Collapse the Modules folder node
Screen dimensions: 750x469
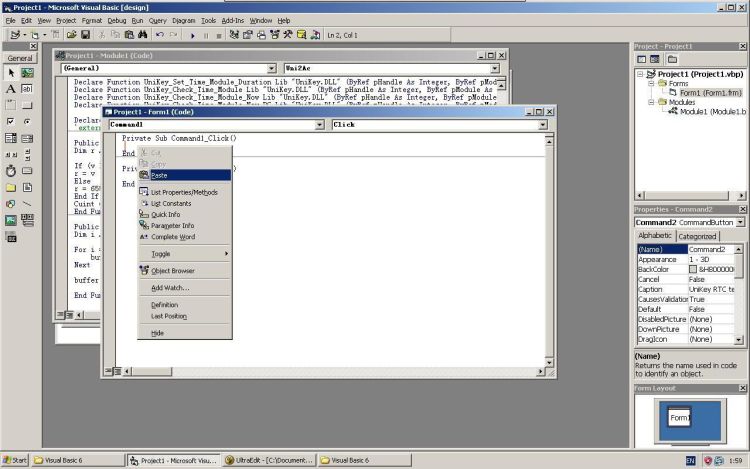coord(651,102)
